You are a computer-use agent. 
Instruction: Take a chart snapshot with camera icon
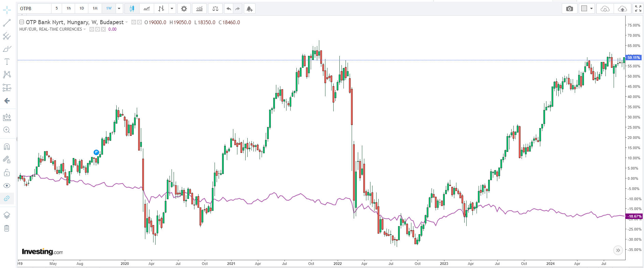[570, 9]
